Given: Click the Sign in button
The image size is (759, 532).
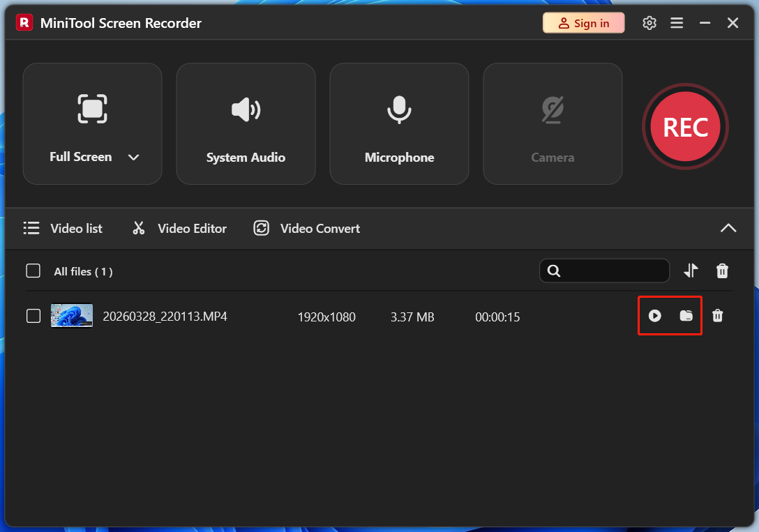Looking at the screenshot, I should point(583,22).
